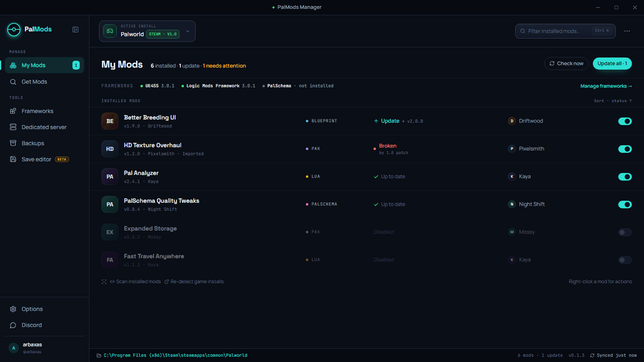Click the Palworld install path in status bar
644x362 pixels.
click(x=175, y=356)
